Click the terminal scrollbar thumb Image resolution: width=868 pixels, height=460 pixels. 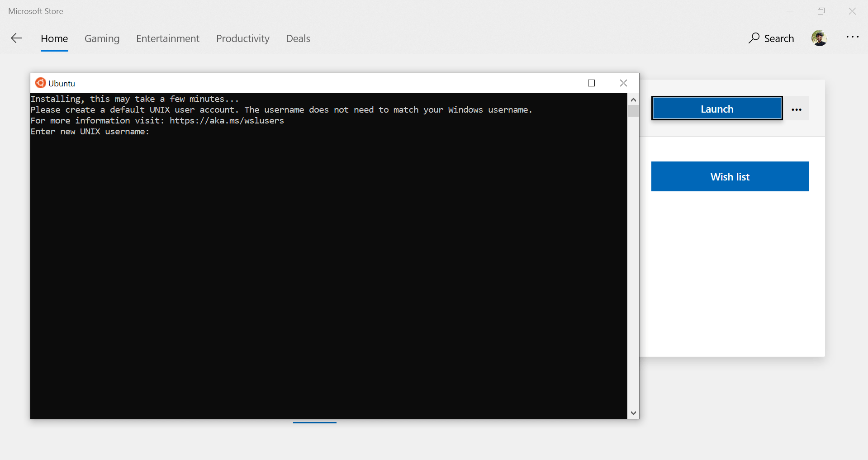(x=633, y=111)
